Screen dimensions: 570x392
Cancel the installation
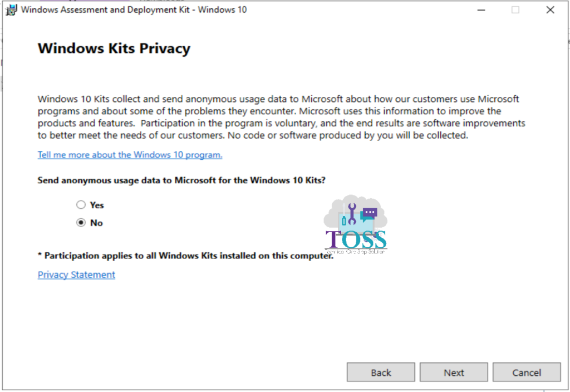(x=527, y=372)
